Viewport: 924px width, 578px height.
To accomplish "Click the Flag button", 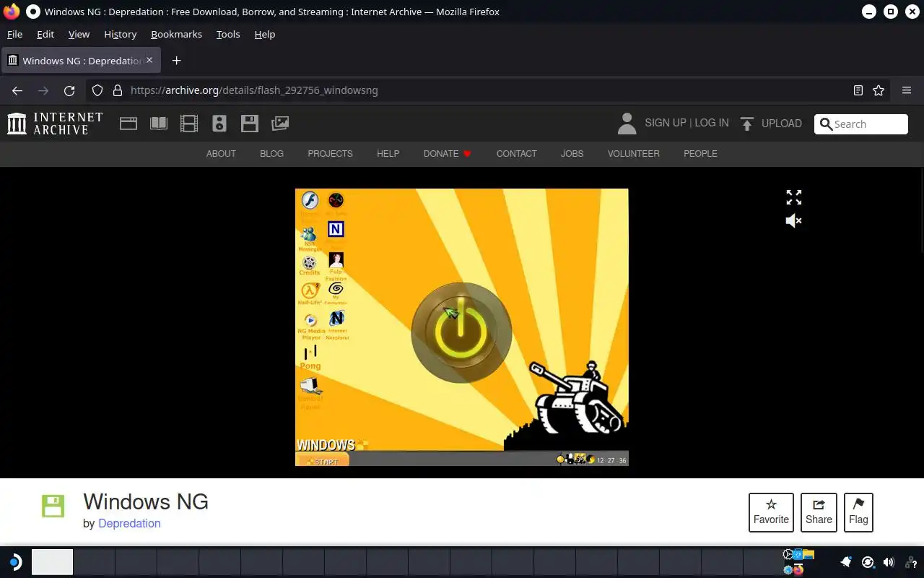I will pos(858,512).
